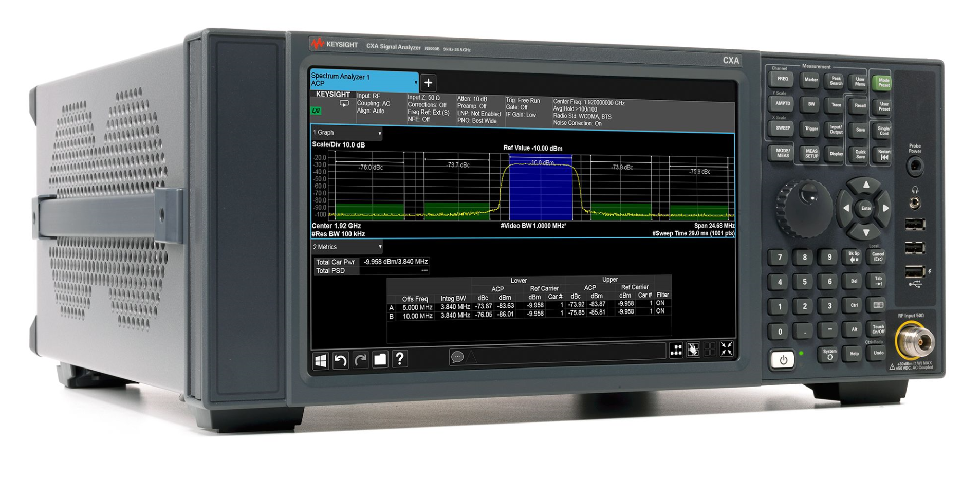Screen dimensions: 980x478
Task: Toggle Filter ON for offset row A
Action: [x=660, y=303]
